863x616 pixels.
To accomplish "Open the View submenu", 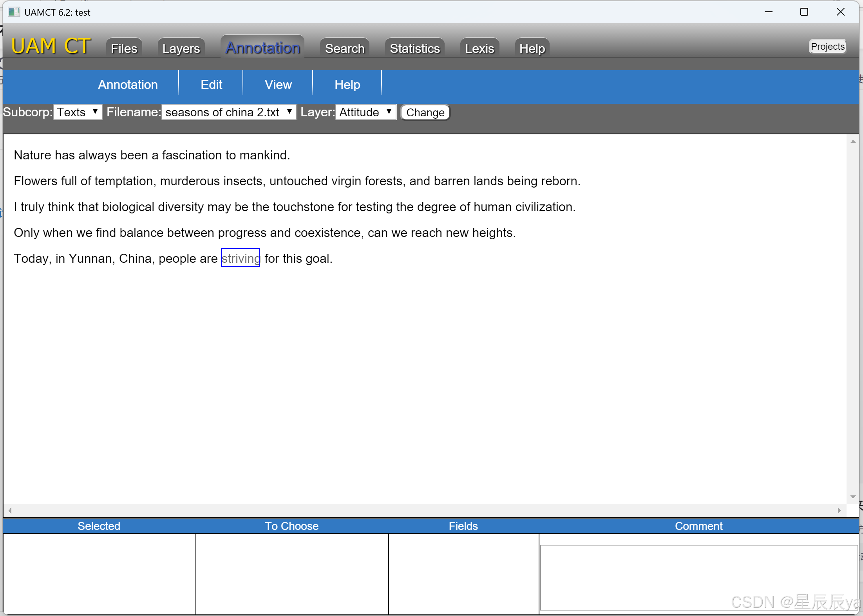I will coord(278,84).
